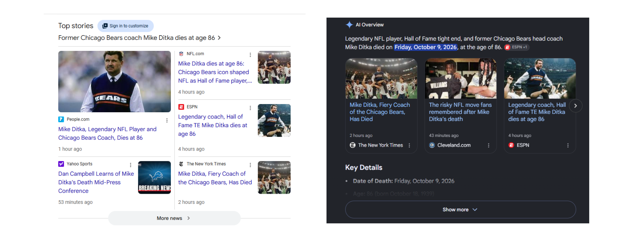Viewport: 644px width, 241px height.
Task: Open Top stories article Mike Ditka, Fiery Coach
Action: click(215, 178)
